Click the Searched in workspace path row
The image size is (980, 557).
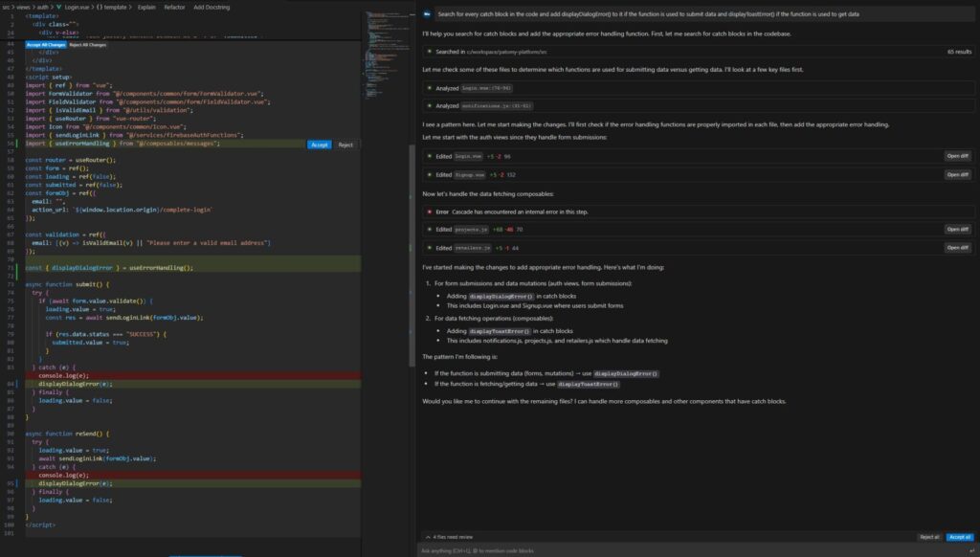coord(698,52)
